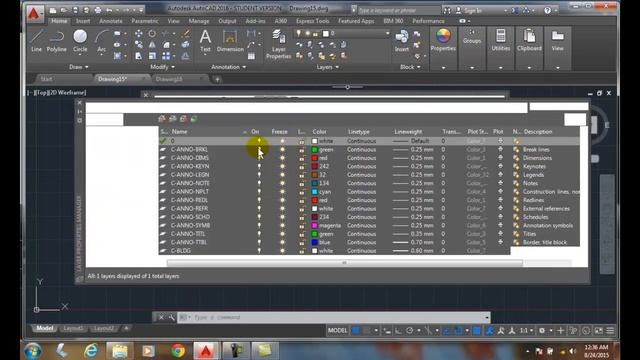Click MODEL button in status bar

pyautogui.click(x=338, y=331)
